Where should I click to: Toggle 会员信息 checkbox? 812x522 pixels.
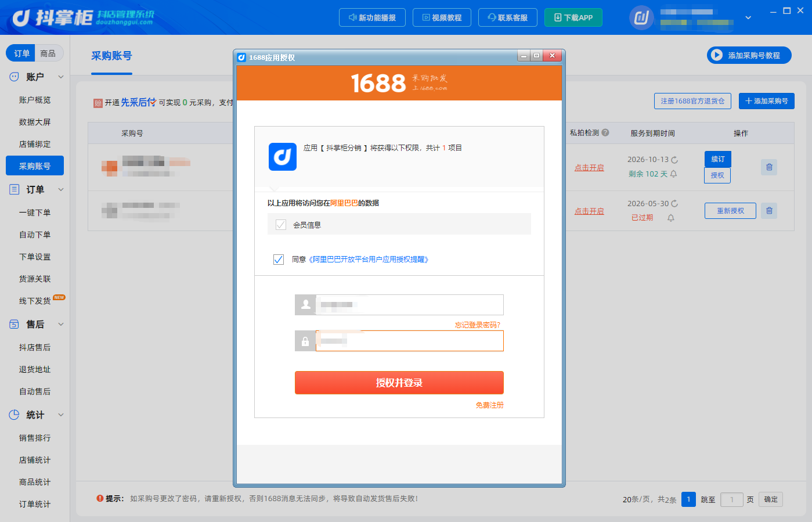pyautogui.click(x=281, y=225)
